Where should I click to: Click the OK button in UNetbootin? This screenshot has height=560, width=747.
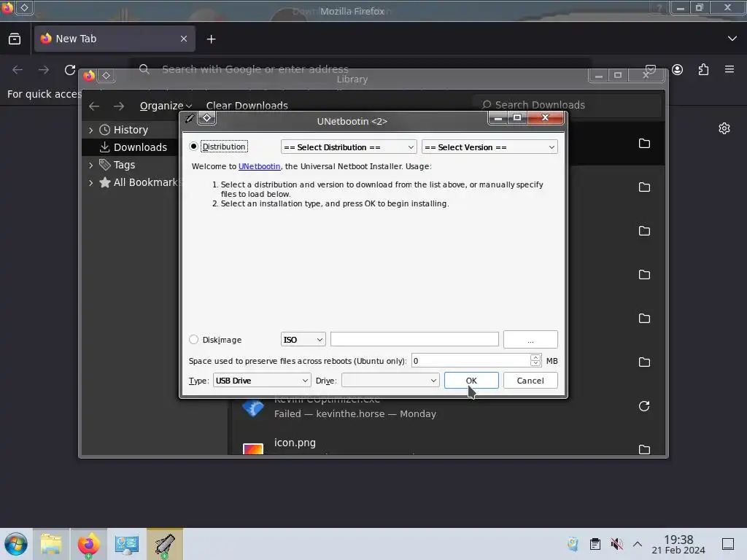click(471, 381)
